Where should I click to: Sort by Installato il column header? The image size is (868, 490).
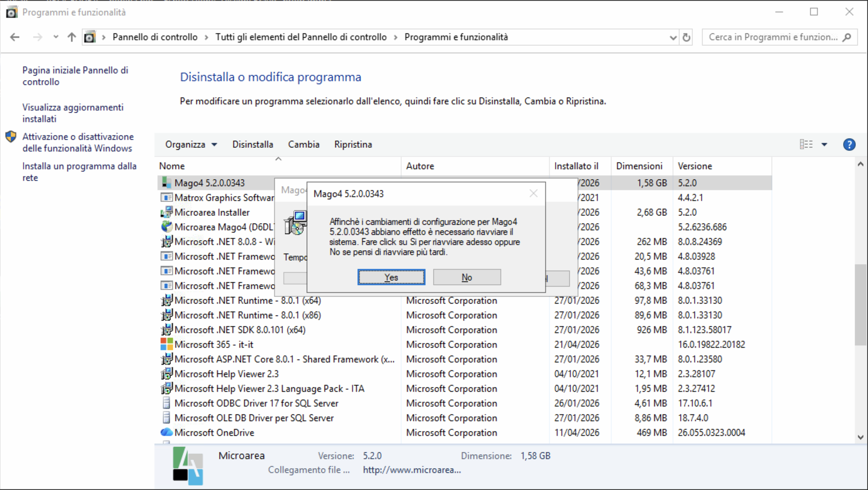580,166
